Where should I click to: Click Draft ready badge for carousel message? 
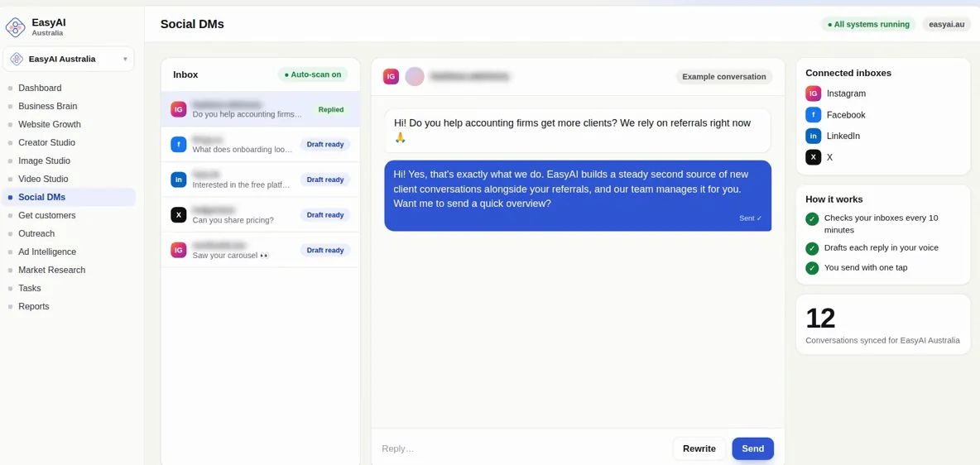tap(325, 250)
